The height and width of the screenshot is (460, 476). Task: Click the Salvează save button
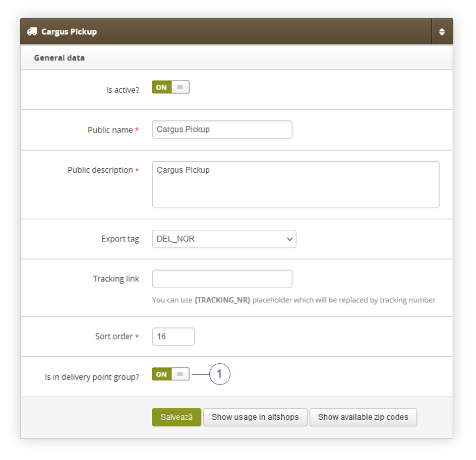pyautogui.click(x=176, y=417)
